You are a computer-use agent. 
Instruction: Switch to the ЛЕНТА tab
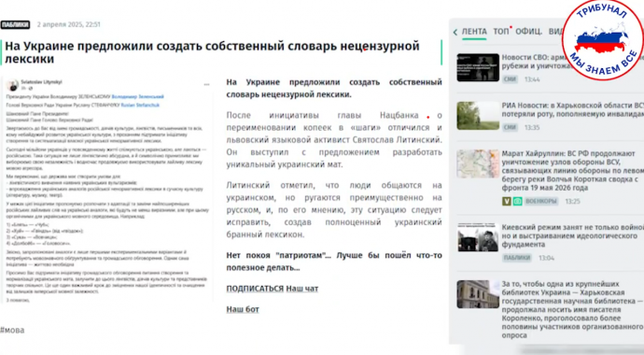point(474,32)
